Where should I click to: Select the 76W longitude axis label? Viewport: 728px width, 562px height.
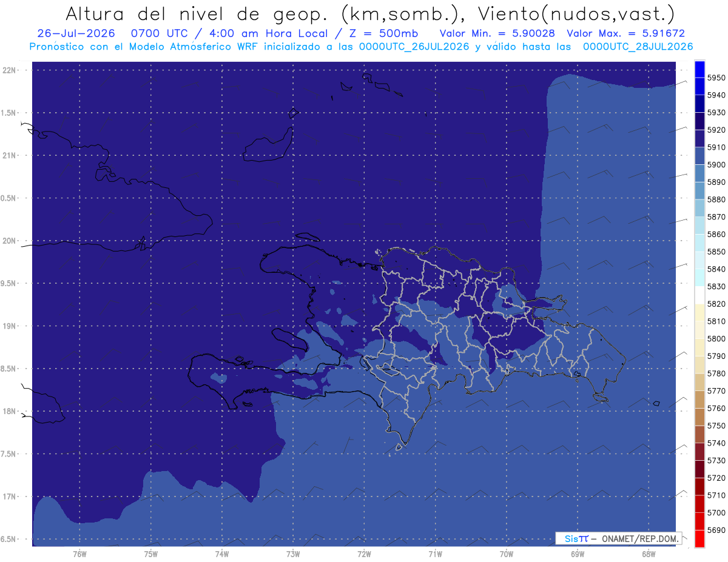79,554
